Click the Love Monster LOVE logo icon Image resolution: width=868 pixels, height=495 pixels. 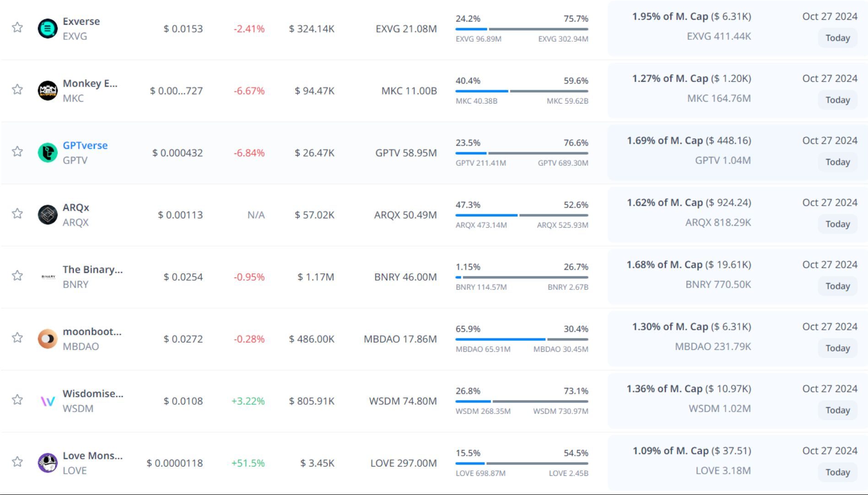48,463
